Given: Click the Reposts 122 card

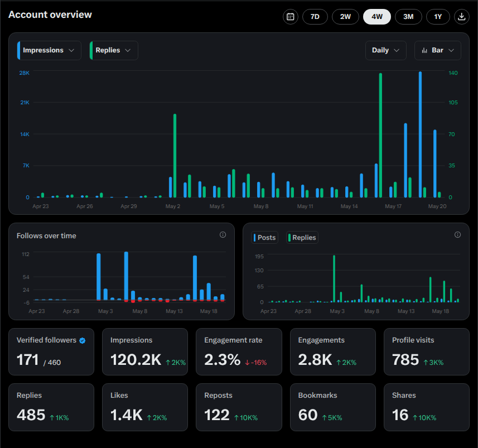Looking at the screenshot, I should pos(239,407).
